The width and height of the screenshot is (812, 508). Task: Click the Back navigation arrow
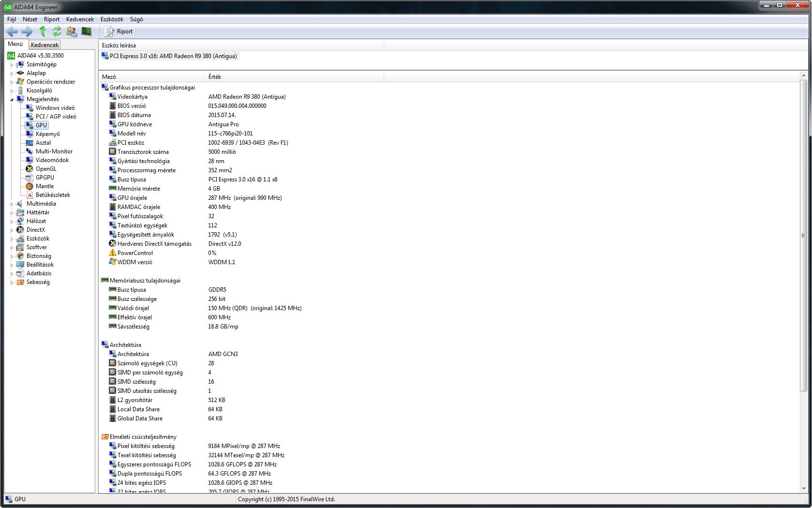click(12, 31)
